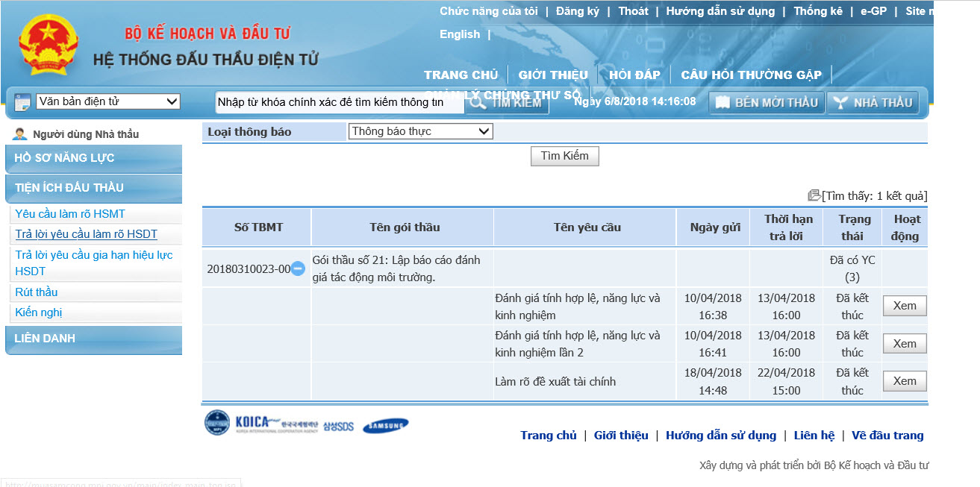Open the CÂU HỎI THƯỜNG GẶP menu
The width and height of the screenshot is (980, 487).
tap(751, 75)
